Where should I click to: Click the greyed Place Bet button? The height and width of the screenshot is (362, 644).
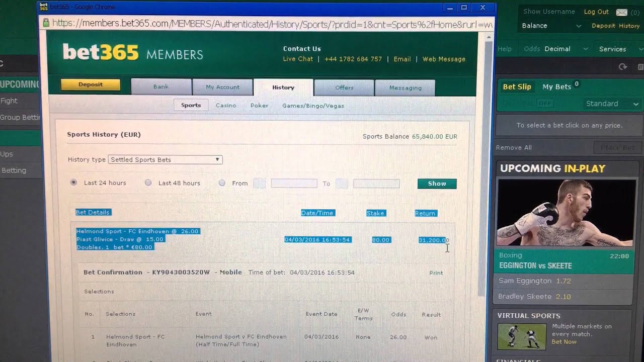pos(617,148)
